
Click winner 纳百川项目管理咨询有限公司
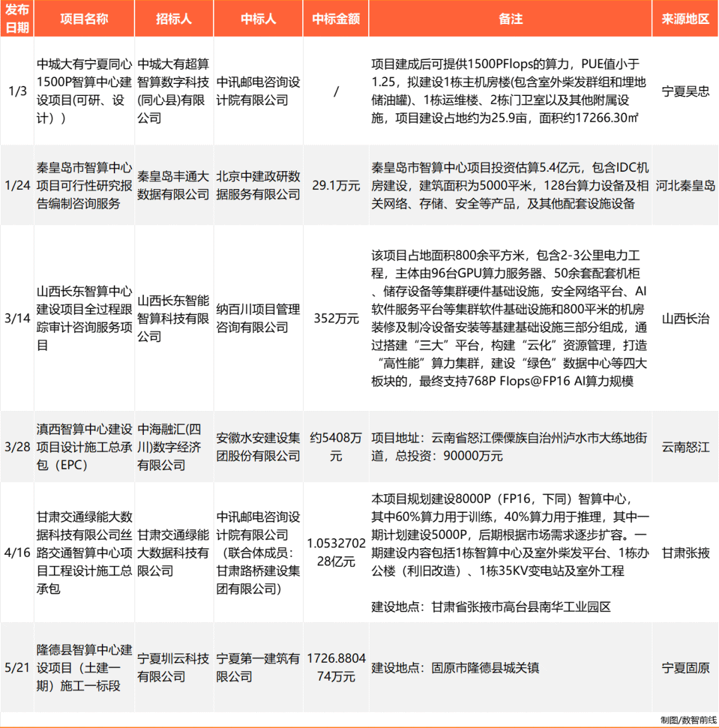pyautogui.click(x=258, y=318)
